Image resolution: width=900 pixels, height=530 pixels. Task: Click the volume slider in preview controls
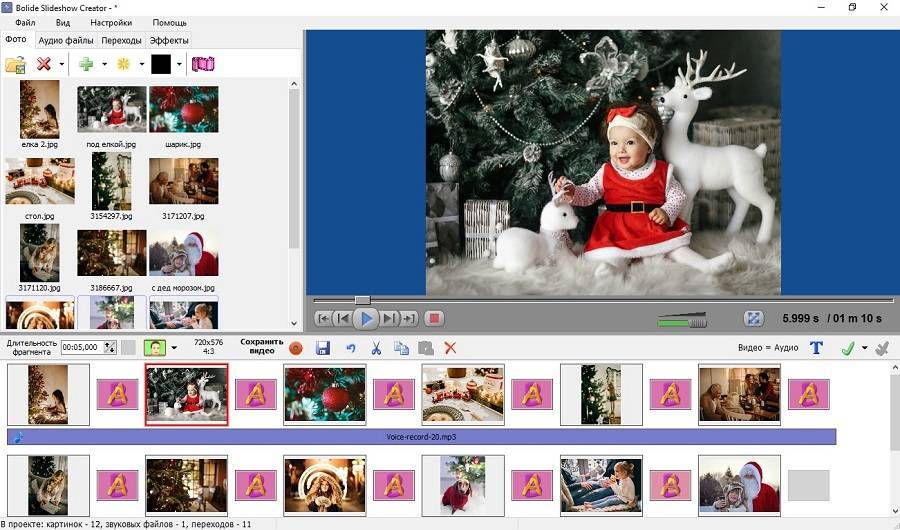(682, 320)
